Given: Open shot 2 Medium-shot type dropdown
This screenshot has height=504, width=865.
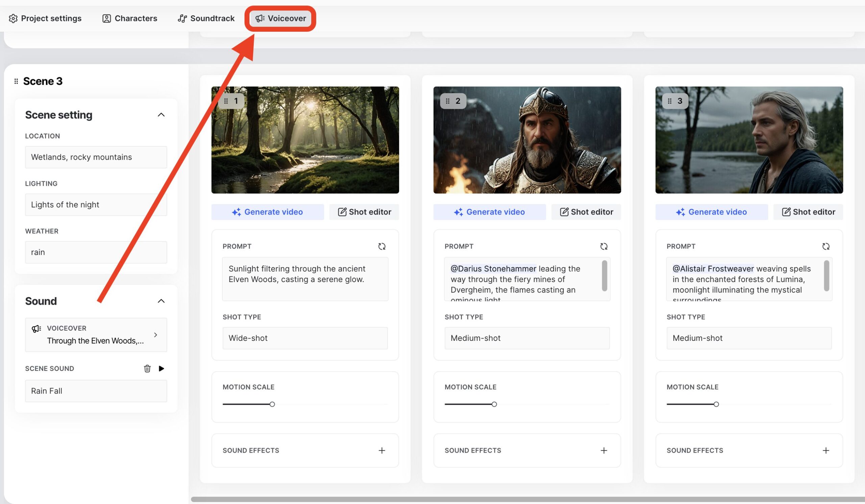Looking at the screenshot, I should 527,338.
